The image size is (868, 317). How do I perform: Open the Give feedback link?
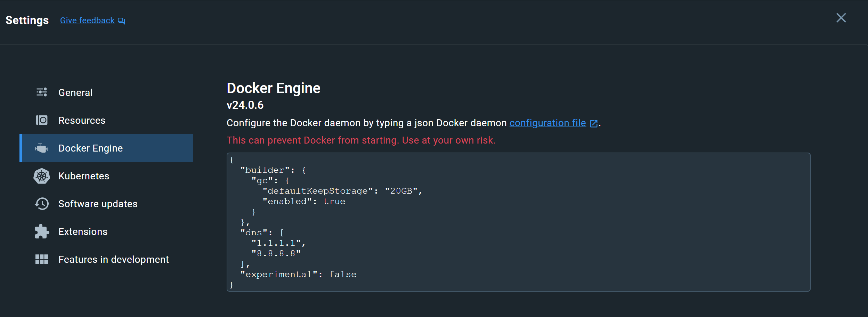[87, 21]
